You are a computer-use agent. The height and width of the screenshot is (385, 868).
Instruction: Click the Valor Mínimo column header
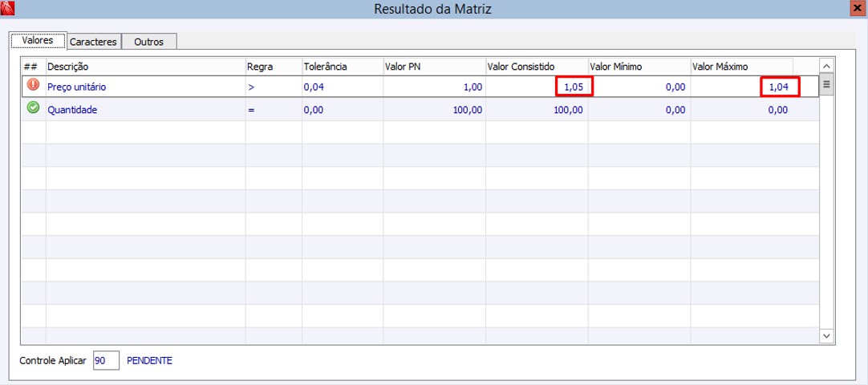click(639, 67)
